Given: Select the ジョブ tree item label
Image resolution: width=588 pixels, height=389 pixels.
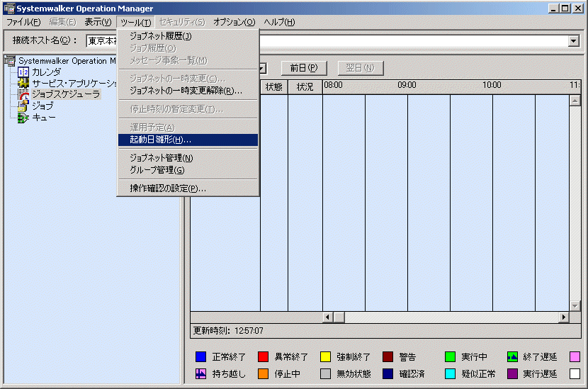Looking at the screenshot, I should pyautogui.click(x=43, y=106).
